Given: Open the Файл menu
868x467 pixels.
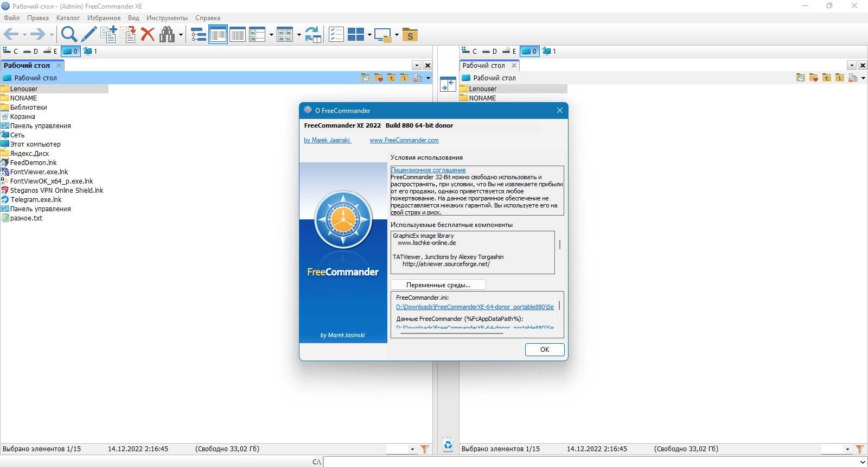Looking at the screenshot, I should 12,18.
